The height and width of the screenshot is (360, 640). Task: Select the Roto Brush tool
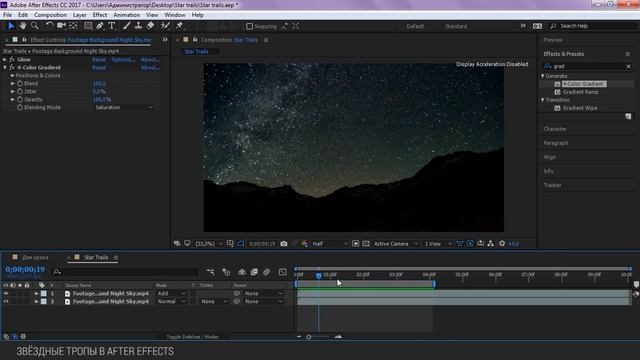click(165, 26)
